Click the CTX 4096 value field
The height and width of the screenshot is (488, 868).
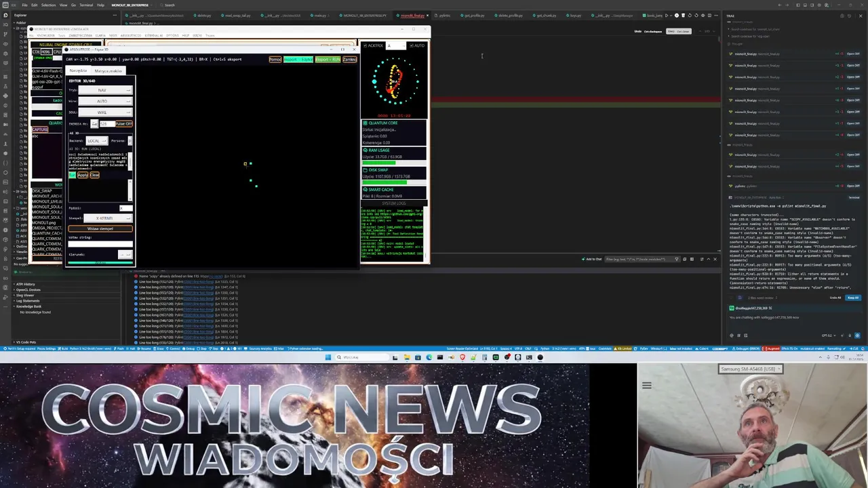point(47,52)
